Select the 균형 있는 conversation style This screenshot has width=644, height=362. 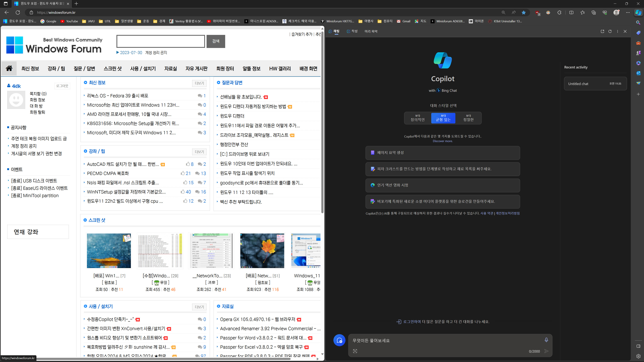pos(443,118)
